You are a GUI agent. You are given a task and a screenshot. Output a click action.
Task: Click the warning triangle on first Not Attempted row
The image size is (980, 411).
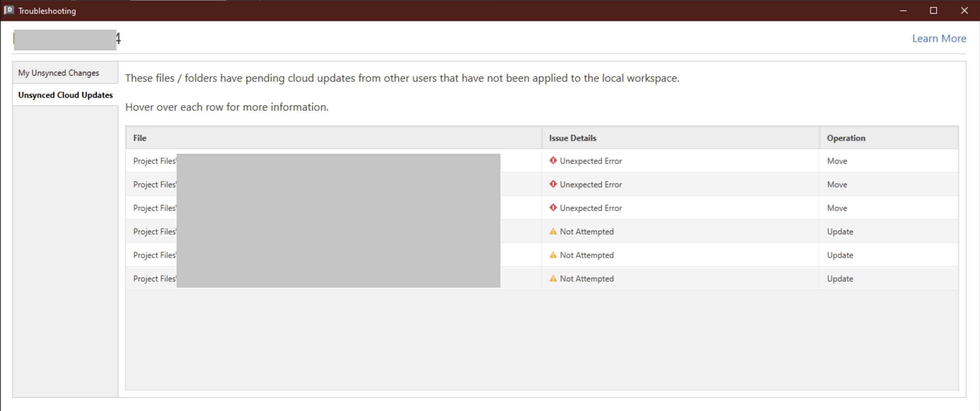coord(554,231)
